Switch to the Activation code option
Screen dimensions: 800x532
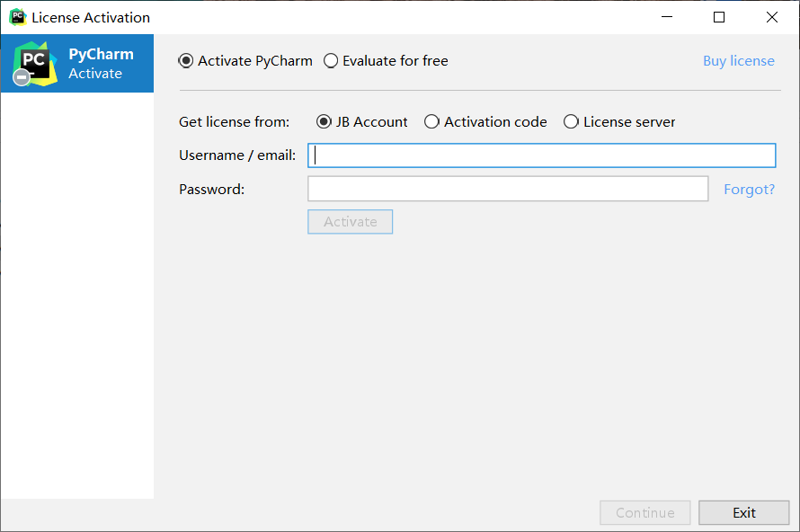432,122
